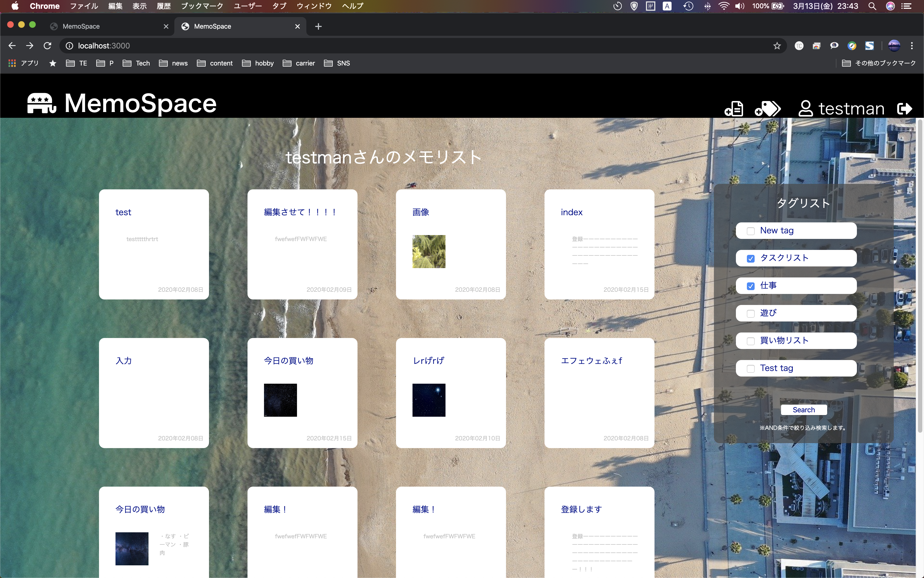
Task: Uncheck the 仕事 tag checkbox
Action: pyautogui.click(x=751, y=286)
